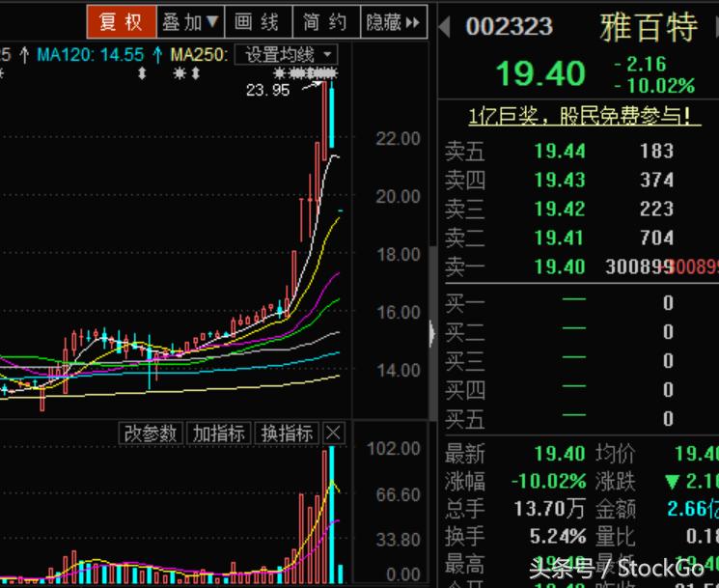This screenshot has width=719, height=588.
Task: Open the 1亿巨奖 promotion link
Action: point(584,116)
